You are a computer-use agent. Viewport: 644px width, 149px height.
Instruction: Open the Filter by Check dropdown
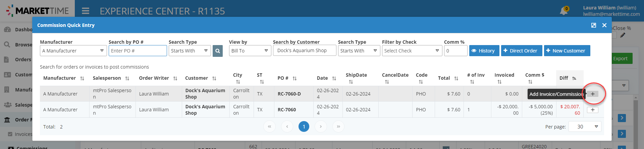click(412, 51)
